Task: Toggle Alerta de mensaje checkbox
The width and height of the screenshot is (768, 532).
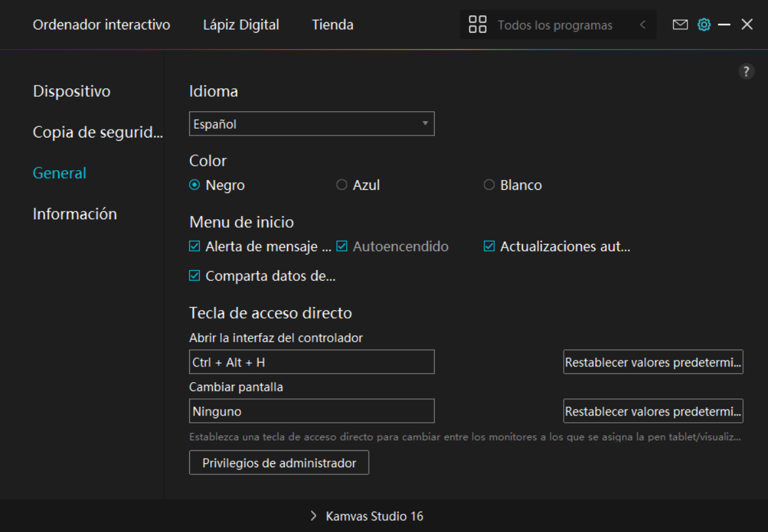Action: tap(194, 247)
